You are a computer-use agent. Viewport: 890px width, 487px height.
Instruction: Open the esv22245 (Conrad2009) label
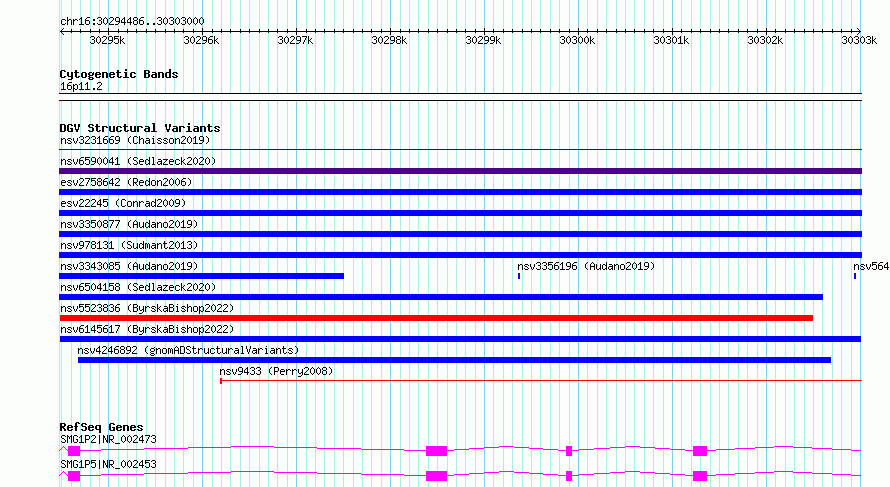click(123, 203)
